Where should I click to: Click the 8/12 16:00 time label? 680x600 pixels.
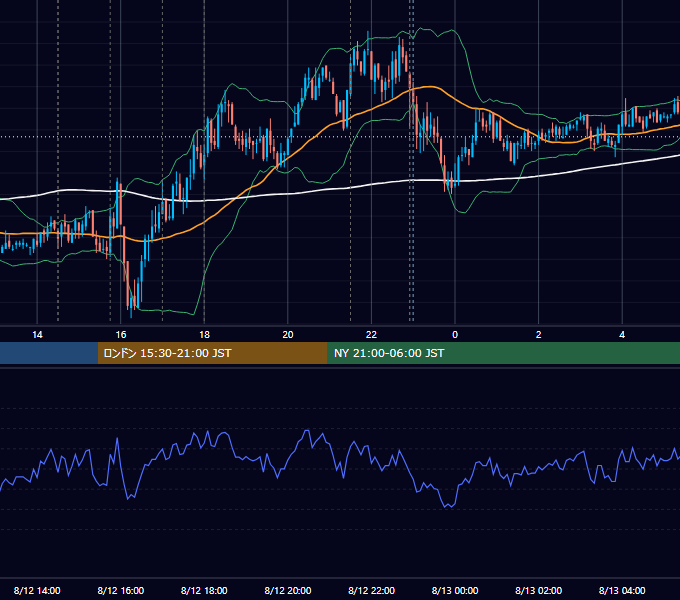[121, 590]
